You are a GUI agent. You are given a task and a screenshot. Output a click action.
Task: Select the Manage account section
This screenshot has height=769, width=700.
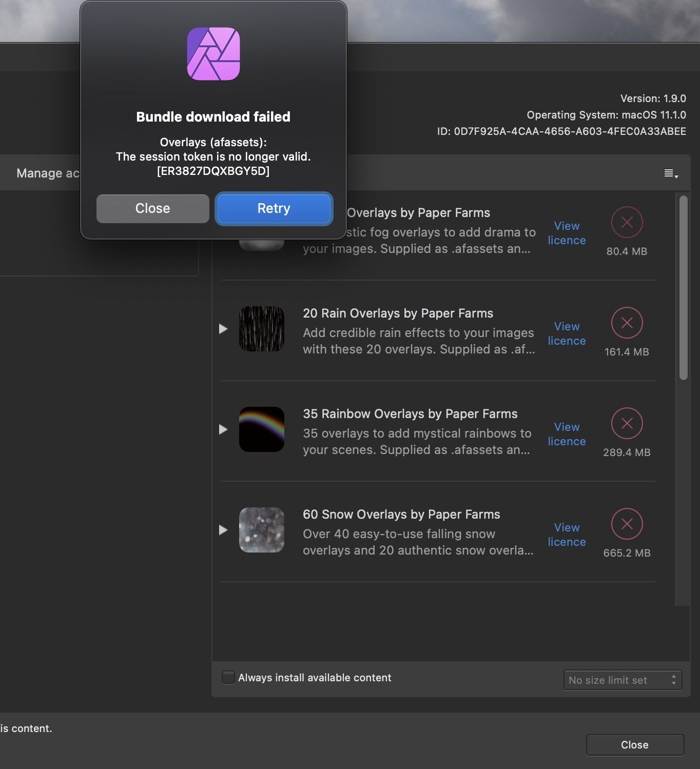[49, 173]
